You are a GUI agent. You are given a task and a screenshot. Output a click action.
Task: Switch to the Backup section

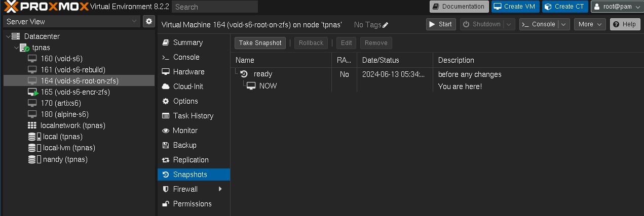pyautogui.click(x=184, y=145)
